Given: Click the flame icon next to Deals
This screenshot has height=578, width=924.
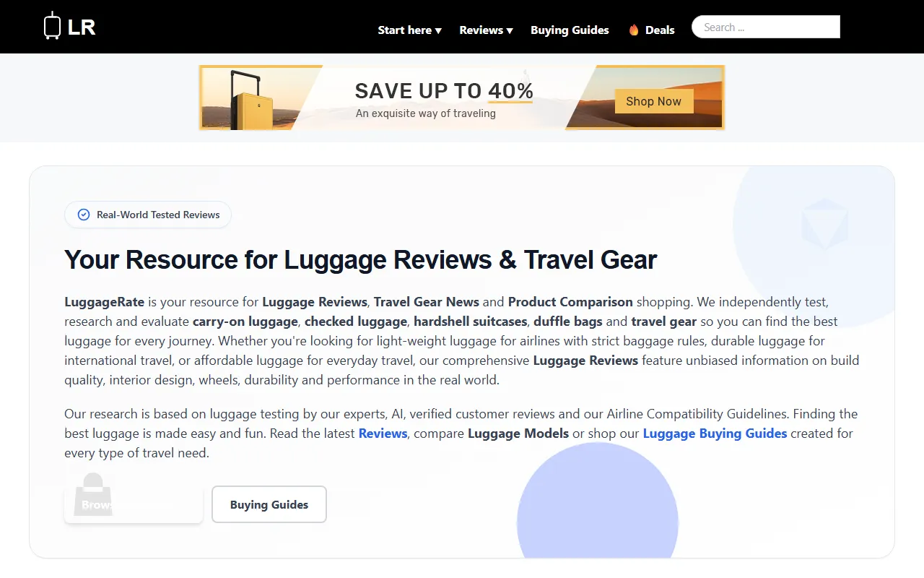Looking at the screenshot, I should click(634, 30).
